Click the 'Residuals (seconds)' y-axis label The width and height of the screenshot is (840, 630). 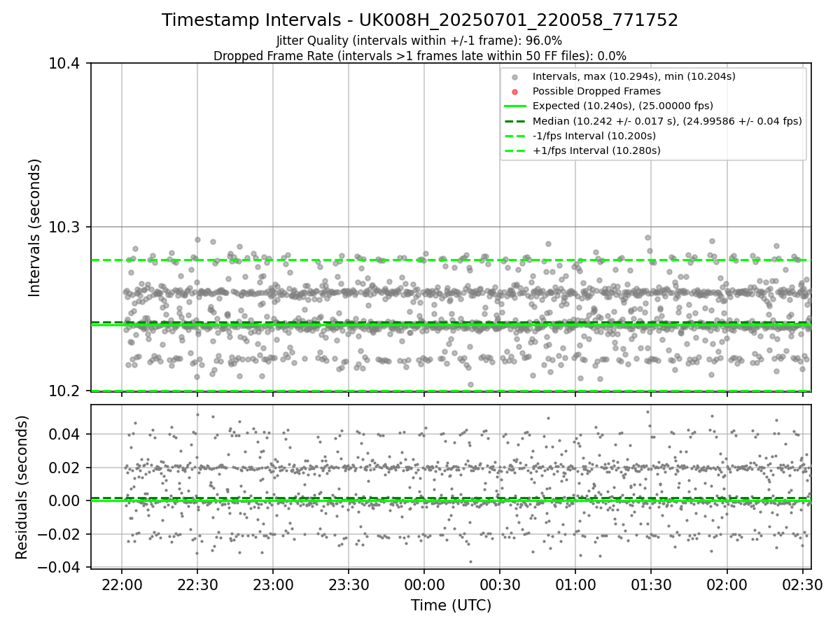click(x=22, y=487)
